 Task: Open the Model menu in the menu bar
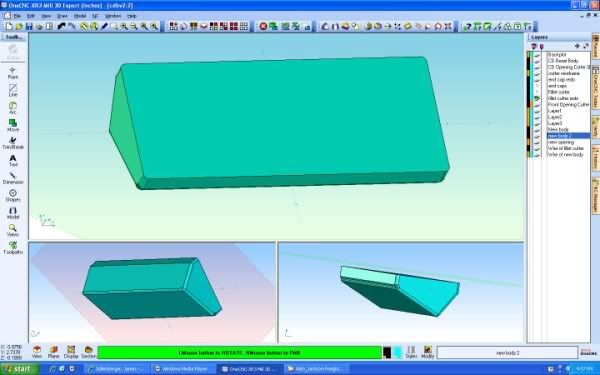pyautogui.click(x=80, y=16)
